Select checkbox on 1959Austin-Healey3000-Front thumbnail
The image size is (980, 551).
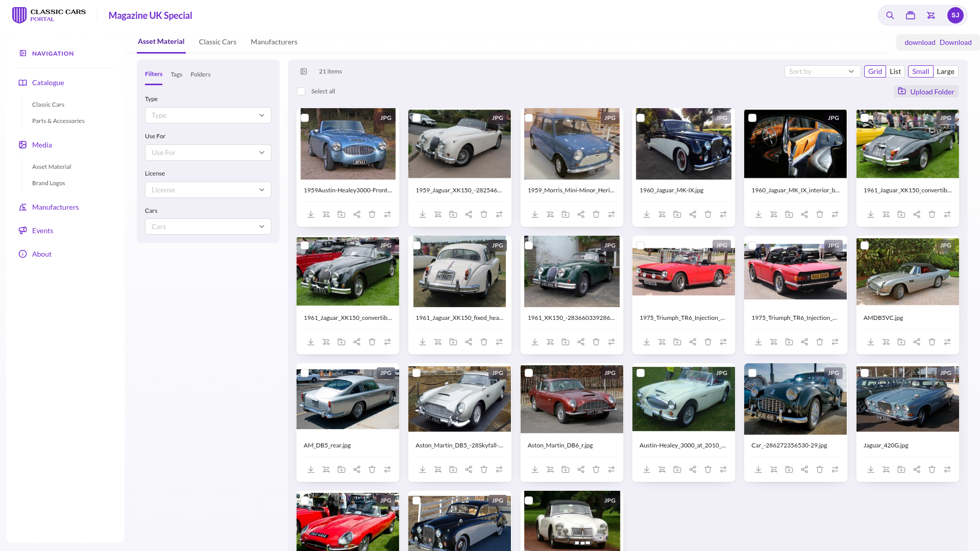[305, 118]
